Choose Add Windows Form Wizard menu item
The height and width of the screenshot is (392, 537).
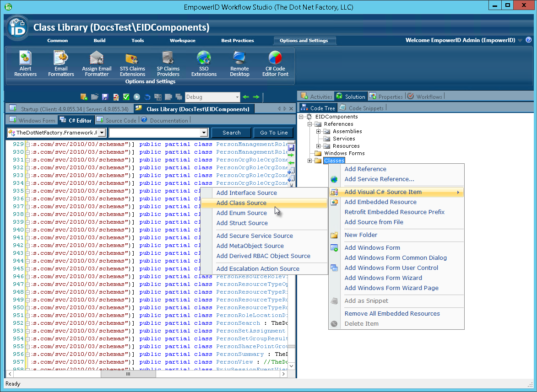(x=383, y=278)
